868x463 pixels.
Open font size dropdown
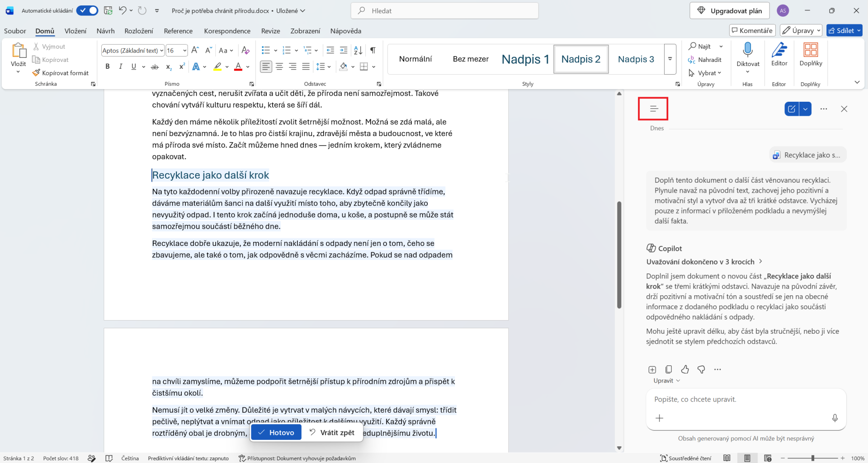[184, 51]
